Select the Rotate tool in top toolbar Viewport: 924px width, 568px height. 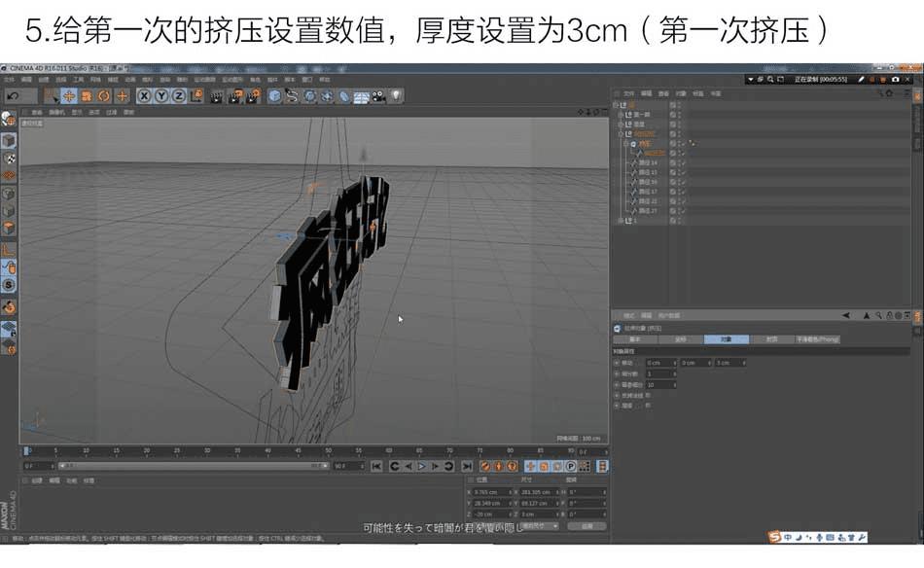click(104, 95)
